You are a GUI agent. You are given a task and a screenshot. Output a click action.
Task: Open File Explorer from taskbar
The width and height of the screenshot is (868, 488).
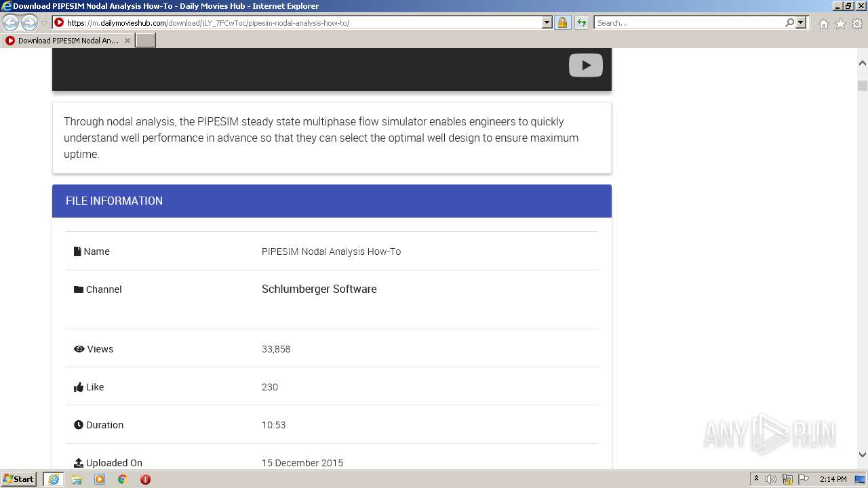77,479
